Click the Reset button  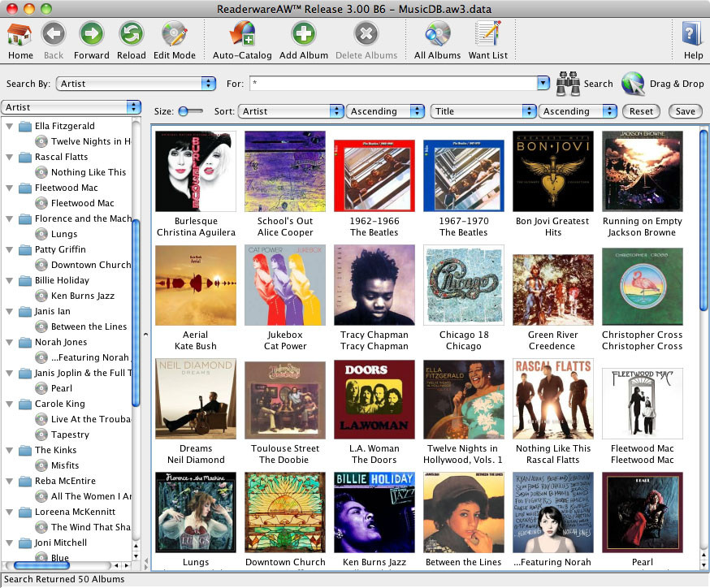click(641, 111)
